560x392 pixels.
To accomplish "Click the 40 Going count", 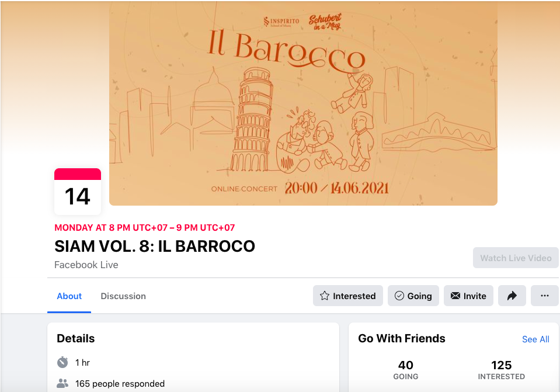I will tap(406, 370).
